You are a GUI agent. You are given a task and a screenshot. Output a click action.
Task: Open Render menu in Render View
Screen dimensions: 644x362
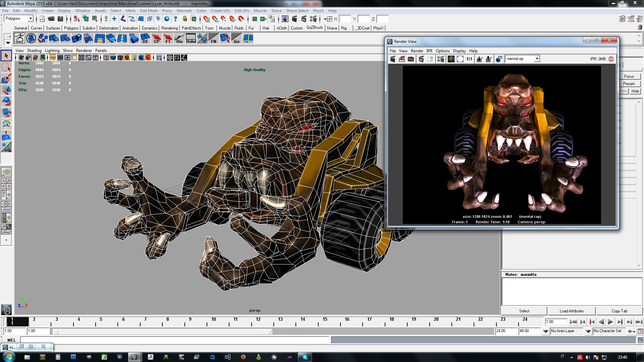coord(417,51)
